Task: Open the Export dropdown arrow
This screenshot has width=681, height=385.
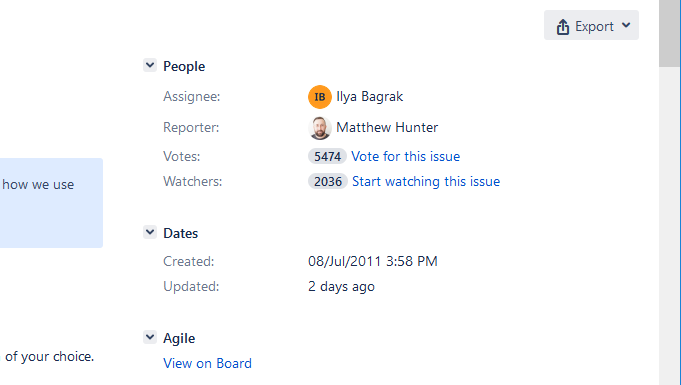Action: coord(626,25)
